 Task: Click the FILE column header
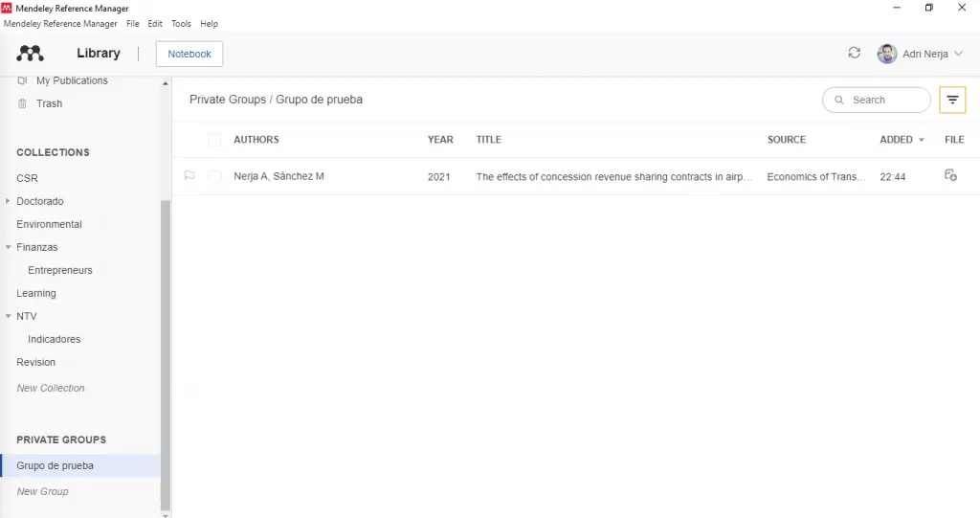(954, 140)
